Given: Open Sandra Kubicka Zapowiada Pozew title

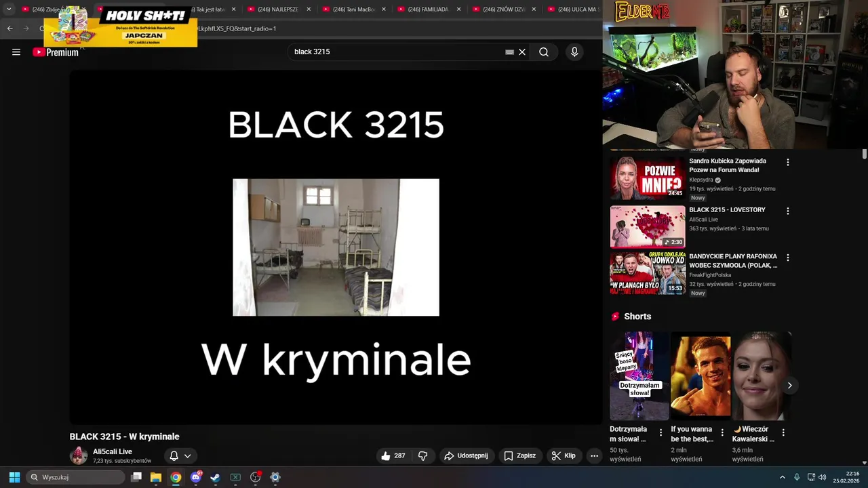Looking at the screenshot, I should point(728,165).
